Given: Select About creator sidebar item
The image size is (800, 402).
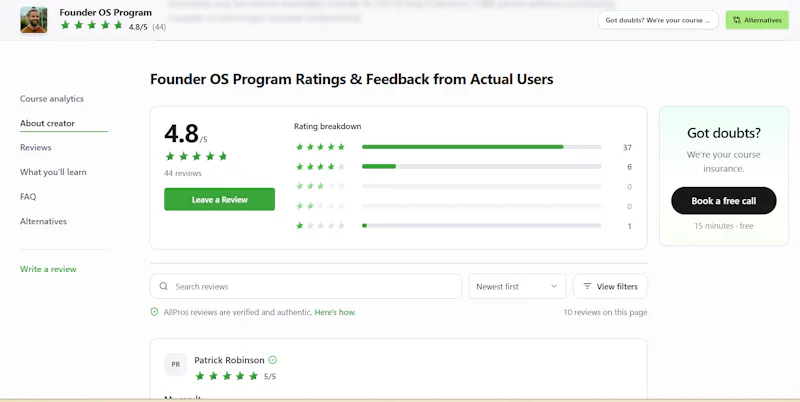Looking at the screenshot, I should [x=47, y=123].
